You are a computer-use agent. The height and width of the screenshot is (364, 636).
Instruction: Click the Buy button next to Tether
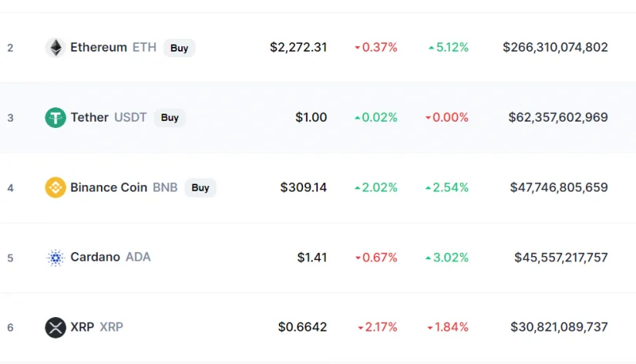(x=169, y=118)
